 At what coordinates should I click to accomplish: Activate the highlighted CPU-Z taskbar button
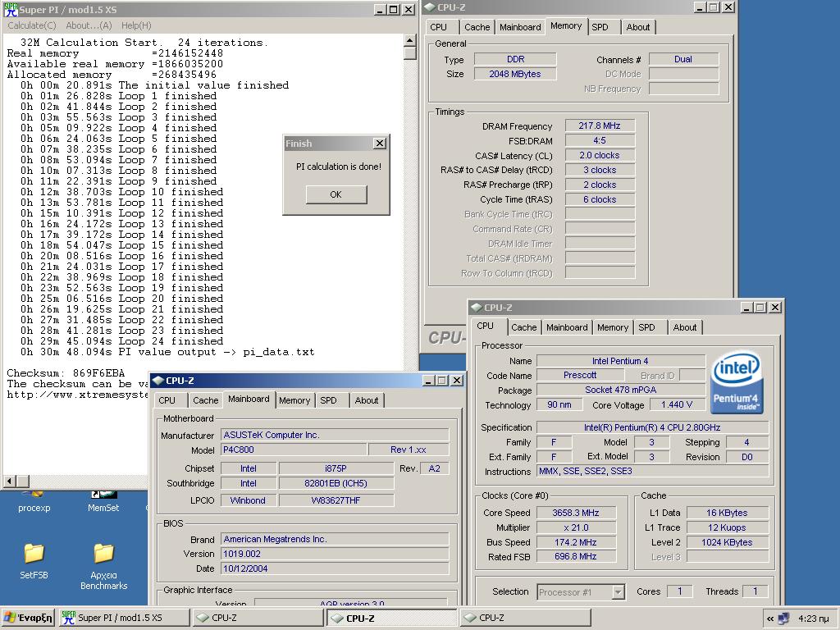pos(391,618)
